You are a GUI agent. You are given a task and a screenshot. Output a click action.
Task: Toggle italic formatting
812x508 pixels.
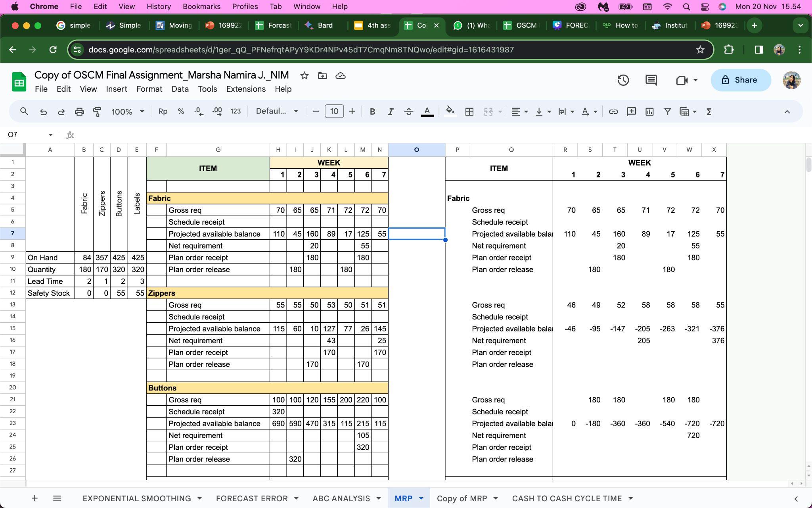coord(390,112)
